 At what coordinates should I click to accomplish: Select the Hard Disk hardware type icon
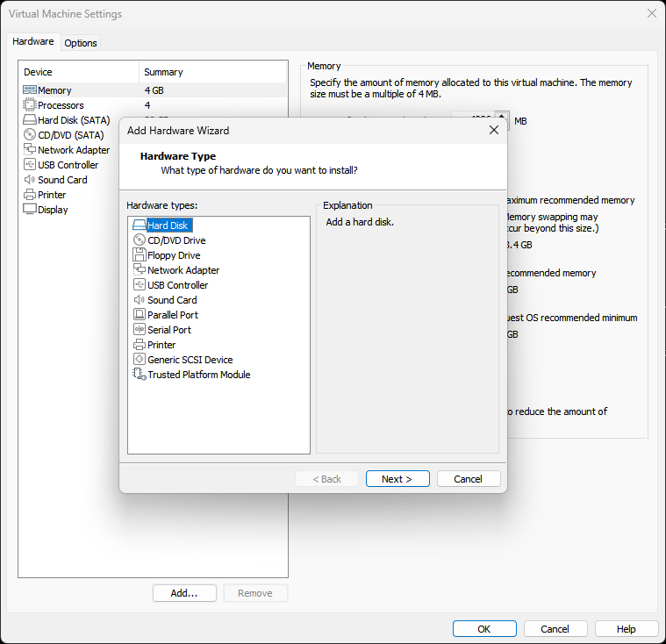pyautogui.click(x=139, y=225)
